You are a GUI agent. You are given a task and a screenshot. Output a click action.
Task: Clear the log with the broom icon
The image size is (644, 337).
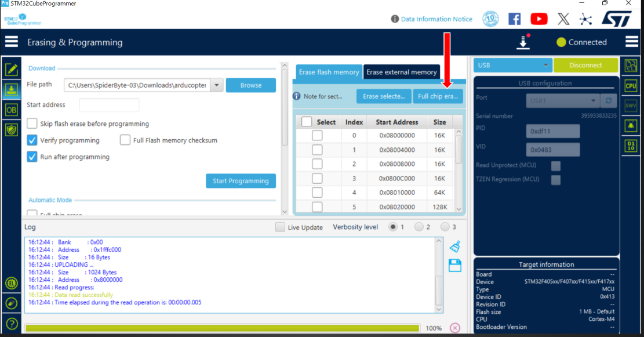point(455,247)
